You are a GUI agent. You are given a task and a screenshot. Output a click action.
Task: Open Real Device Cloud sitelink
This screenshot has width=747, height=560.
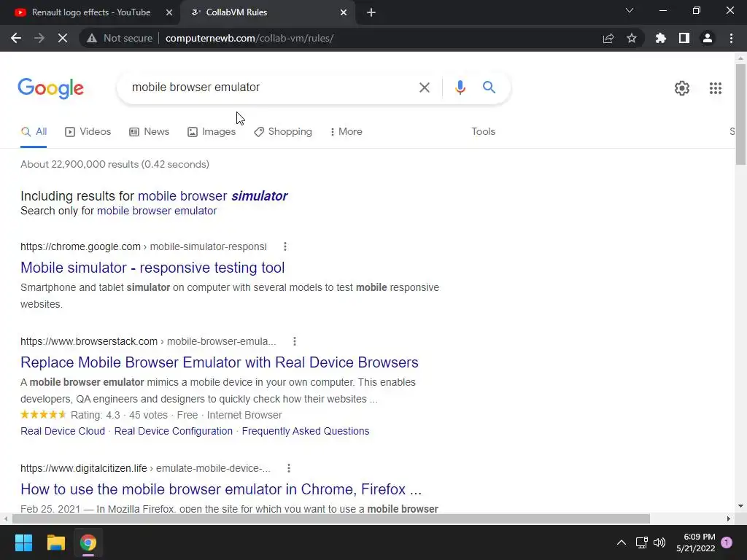point(63,431)
